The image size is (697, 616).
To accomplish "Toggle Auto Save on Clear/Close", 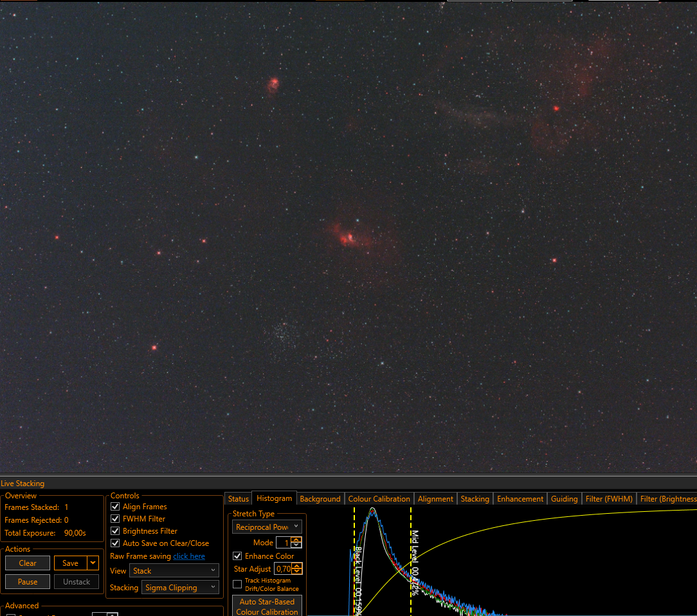I will 115,543.
